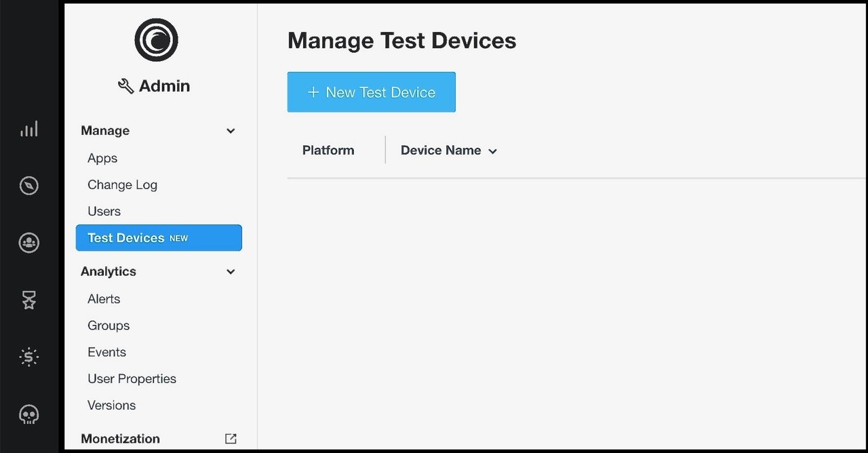The image size is (868, 453).
Task: Open Monetization external link icon
Action: coord(231,439)
